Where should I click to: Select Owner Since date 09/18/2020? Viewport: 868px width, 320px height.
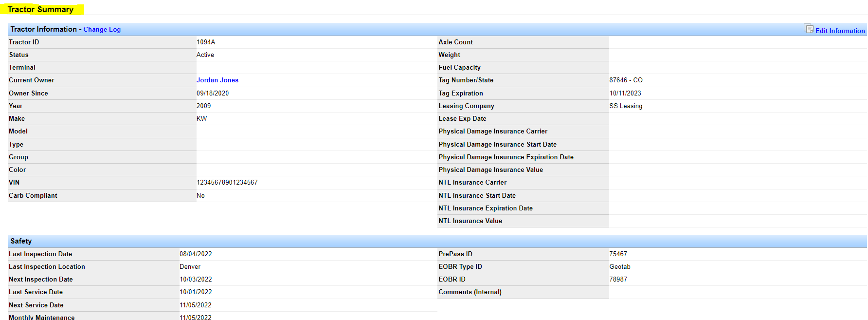[x=213, y=94]
